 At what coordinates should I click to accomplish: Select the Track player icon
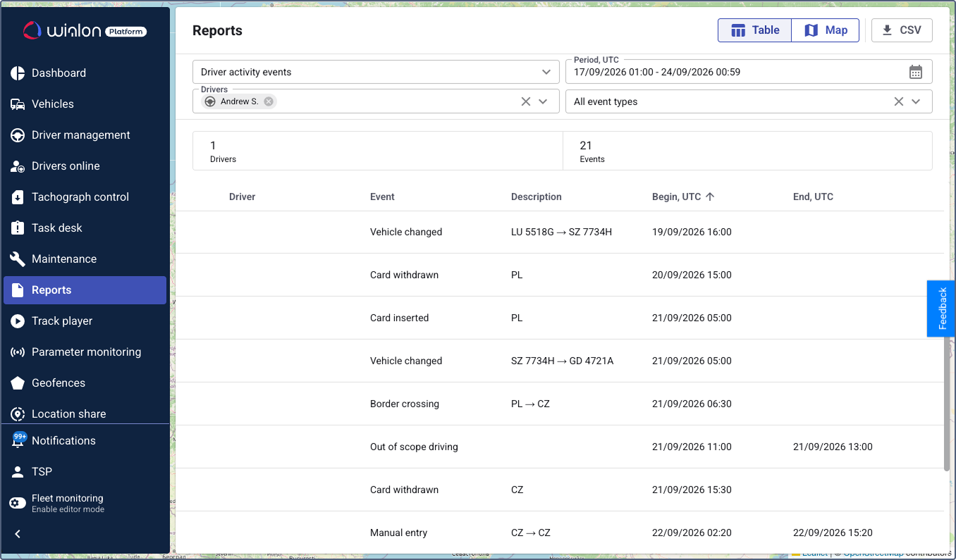click(18, 321)
